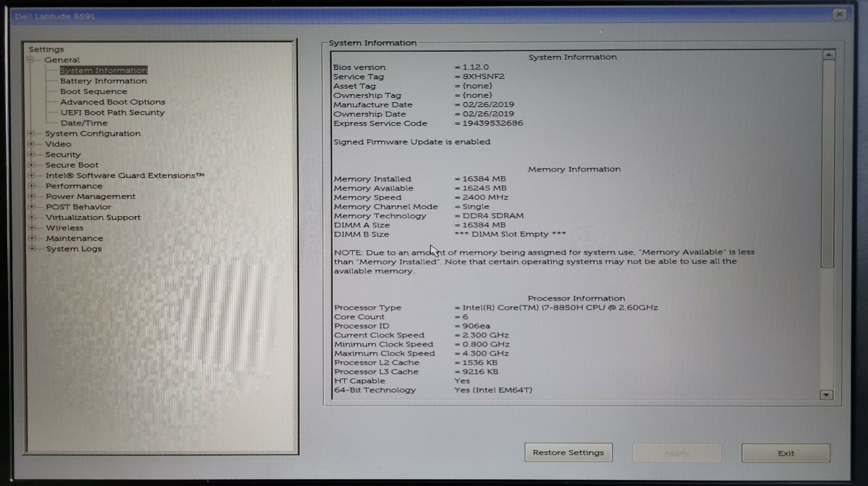Image resolution: width=868 pixels, height=486 pixels.
Task: Expand the Security settings node
Action: [x=31, y=155]
